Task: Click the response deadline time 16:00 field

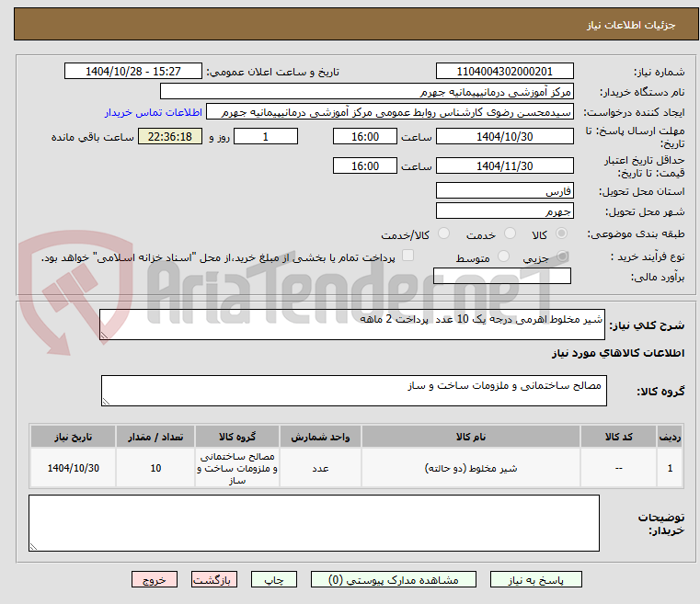Action: [365, 136]
